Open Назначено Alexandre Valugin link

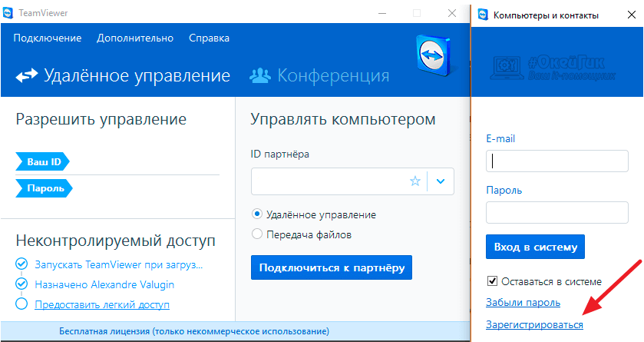coord(104,284)
